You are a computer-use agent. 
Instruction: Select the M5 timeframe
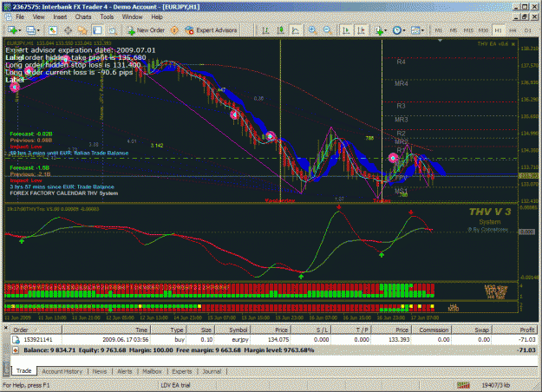454,30
